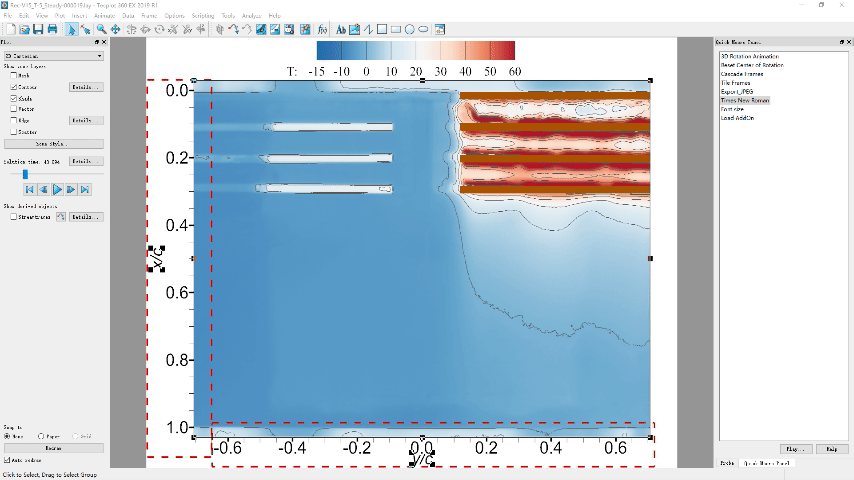Screen dimensions: 854x480
Task: Select Tile Frames macro entry
Action: coord(735,83)
